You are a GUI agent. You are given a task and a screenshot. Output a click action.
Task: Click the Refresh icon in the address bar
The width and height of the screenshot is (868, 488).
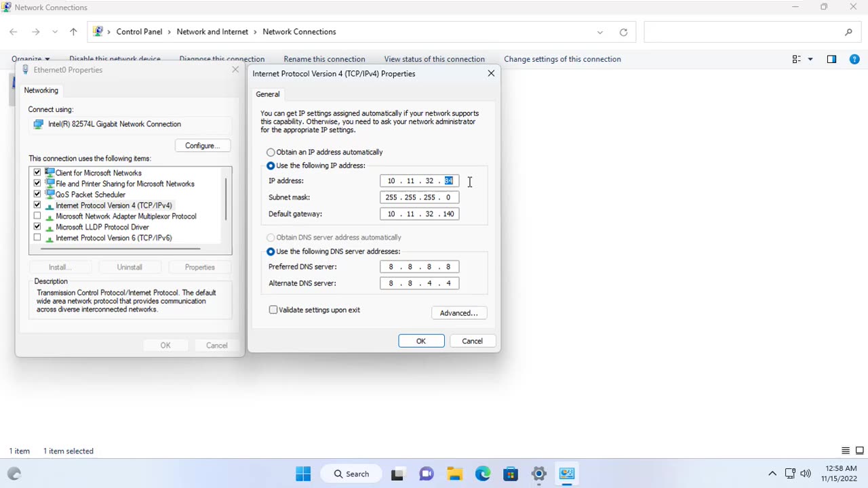(x=623, y=32)
